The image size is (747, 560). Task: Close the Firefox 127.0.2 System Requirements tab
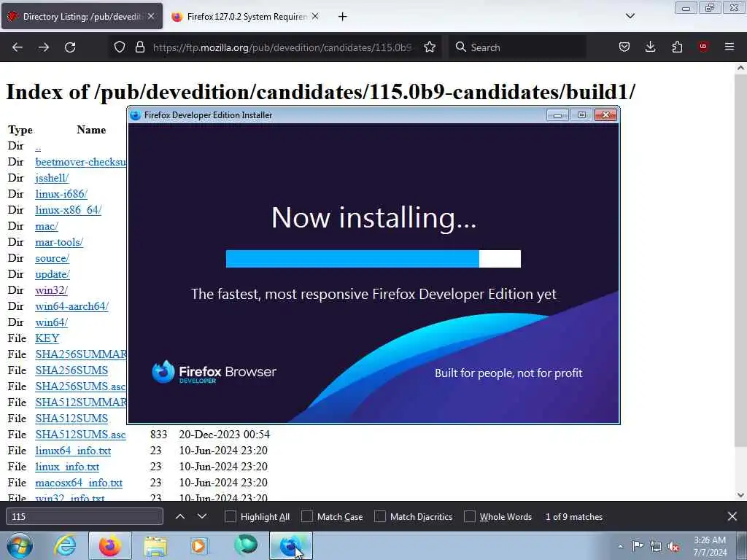pyautogui.click(x=315, y=16)
